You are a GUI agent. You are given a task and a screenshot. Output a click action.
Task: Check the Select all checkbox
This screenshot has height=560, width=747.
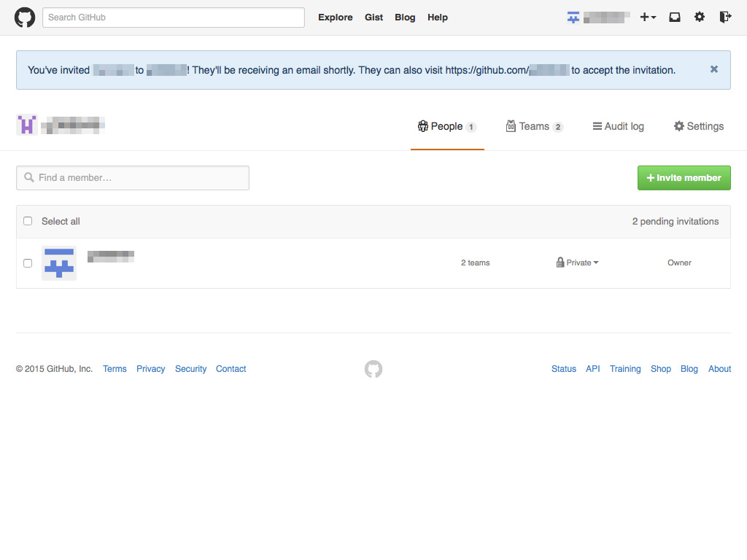(28, 221)
